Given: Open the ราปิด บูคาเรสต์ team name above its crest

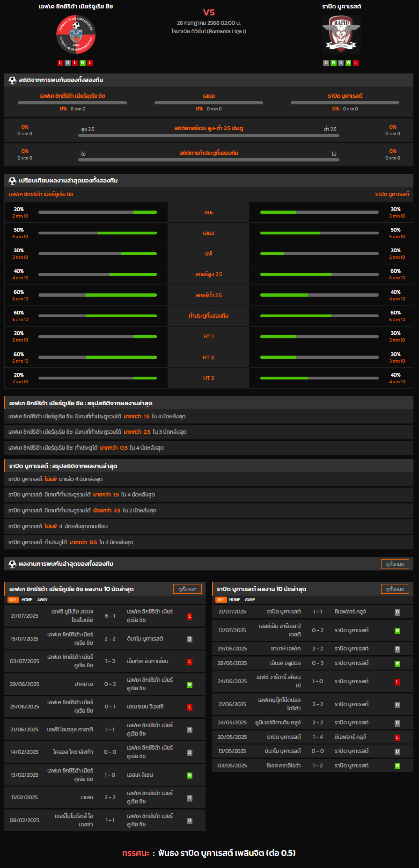Looking at the screenshot, I should pyautogui.click(x=341, y=7).
